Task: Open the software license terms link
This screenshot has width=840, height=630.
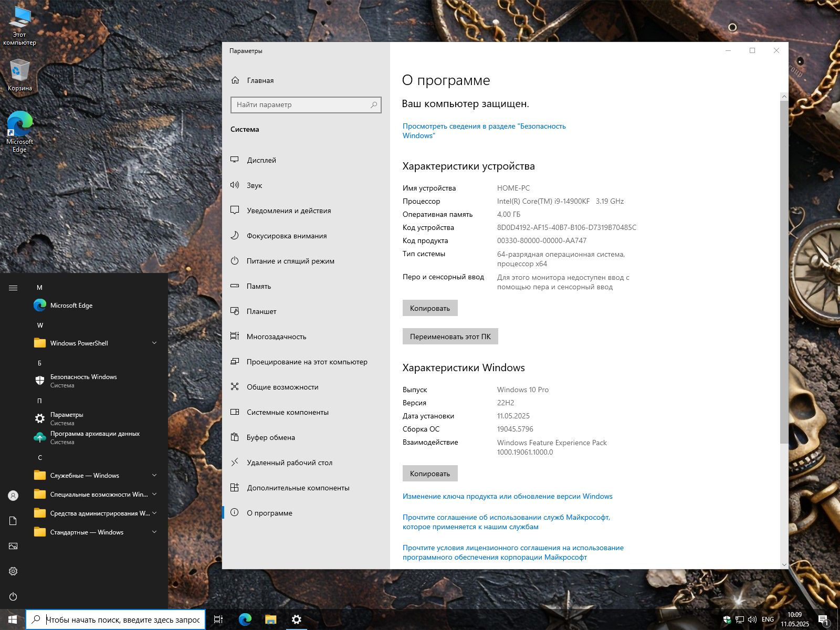Action: point(513,552)
